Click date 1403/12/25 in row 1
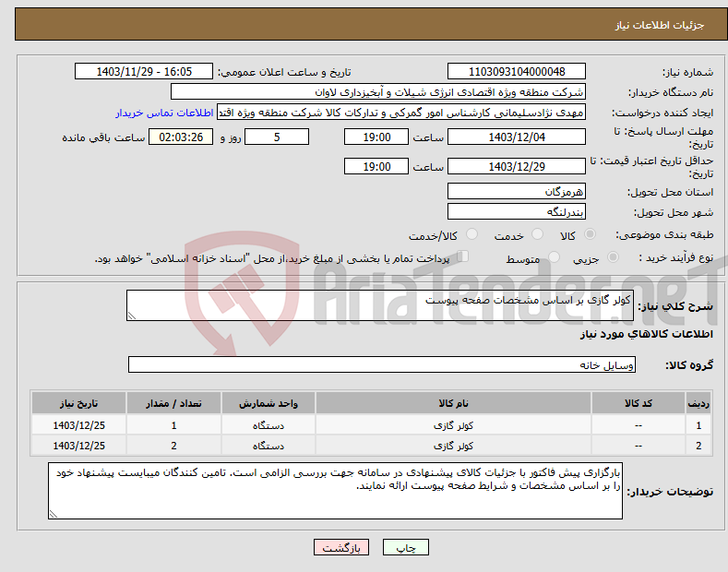The height and width of the screenshot is (572, 728). [x=78, y=425]
